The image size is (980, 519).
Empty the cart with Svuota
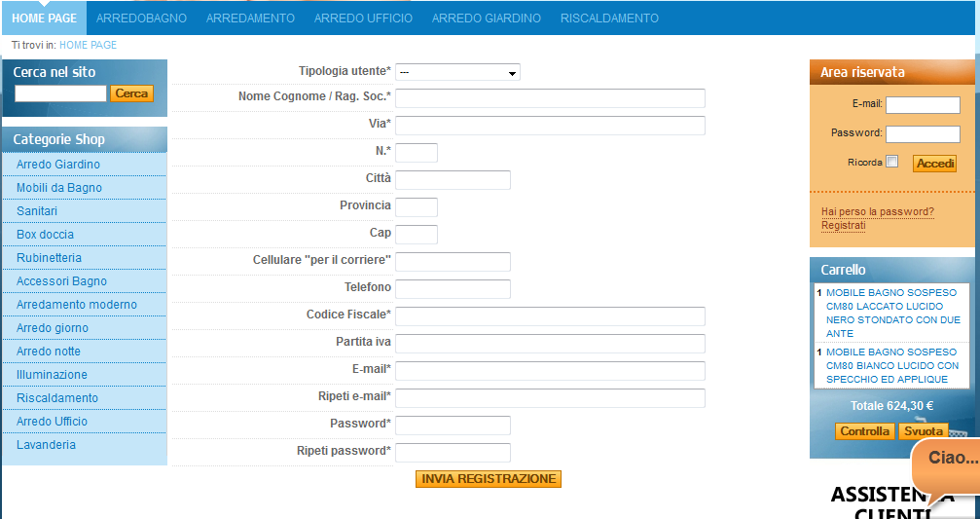(923, 431)
